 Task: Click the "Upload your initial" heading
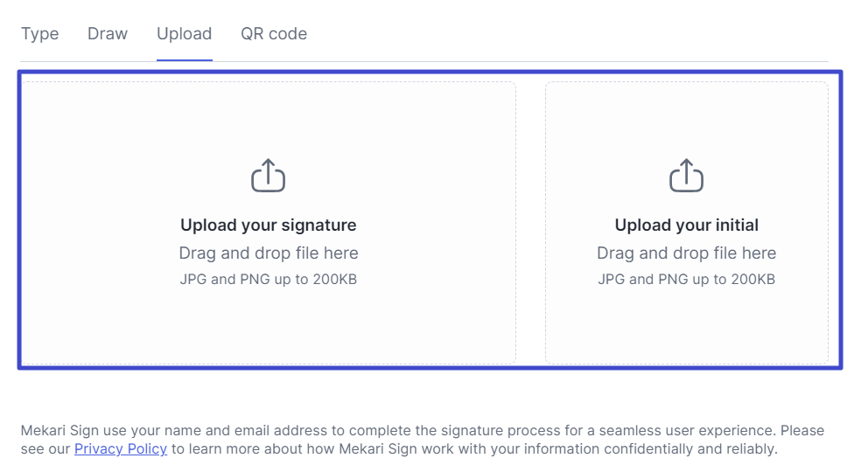[686, 225]
